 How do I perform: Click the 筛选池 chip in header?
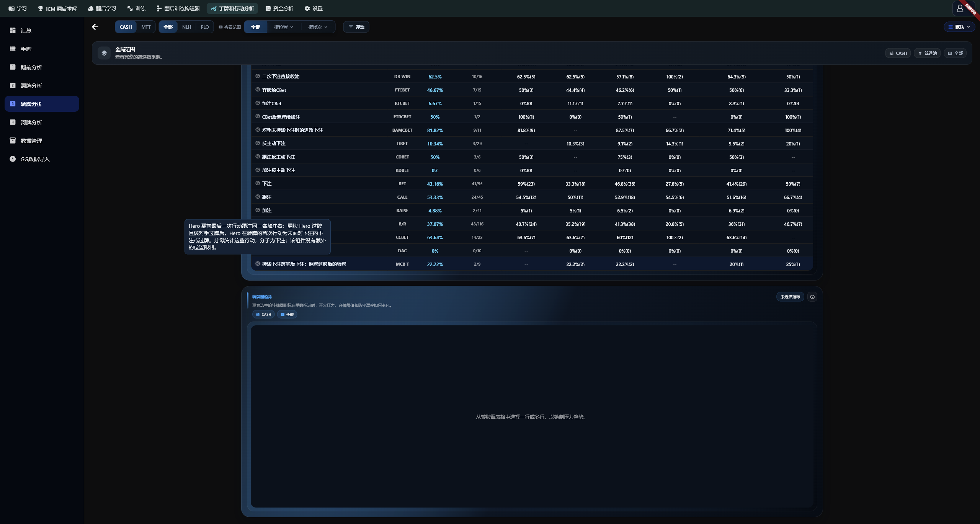pyautogui.click(x=927, y=53)
